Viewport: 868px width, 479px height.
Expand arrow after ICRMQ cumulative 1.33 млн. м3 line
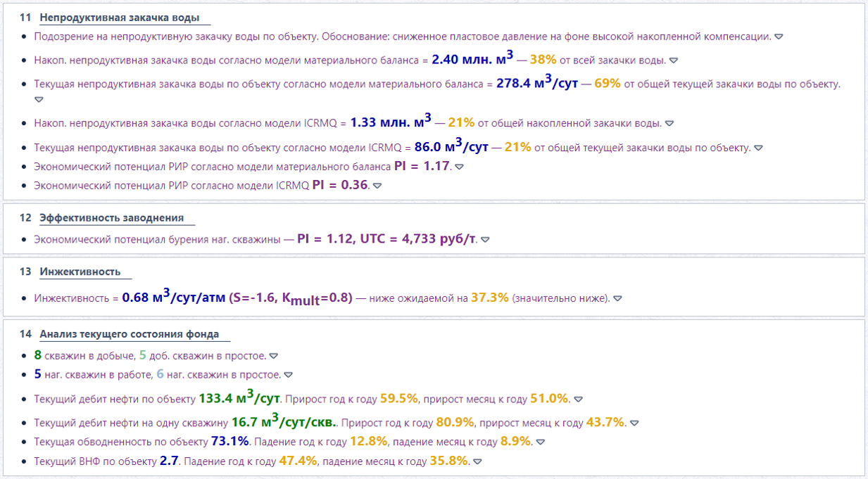click(x=669, y=124)
